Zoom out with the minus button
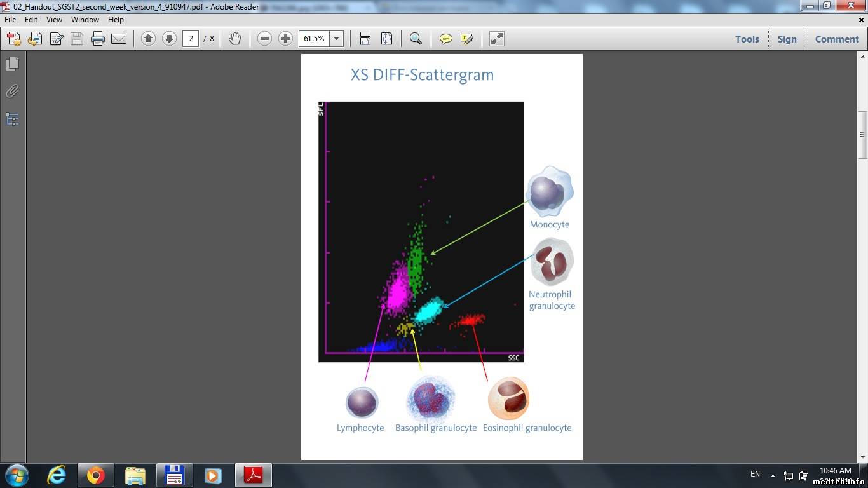This screenshot has height=488, width=868. [x=265, y=39]
